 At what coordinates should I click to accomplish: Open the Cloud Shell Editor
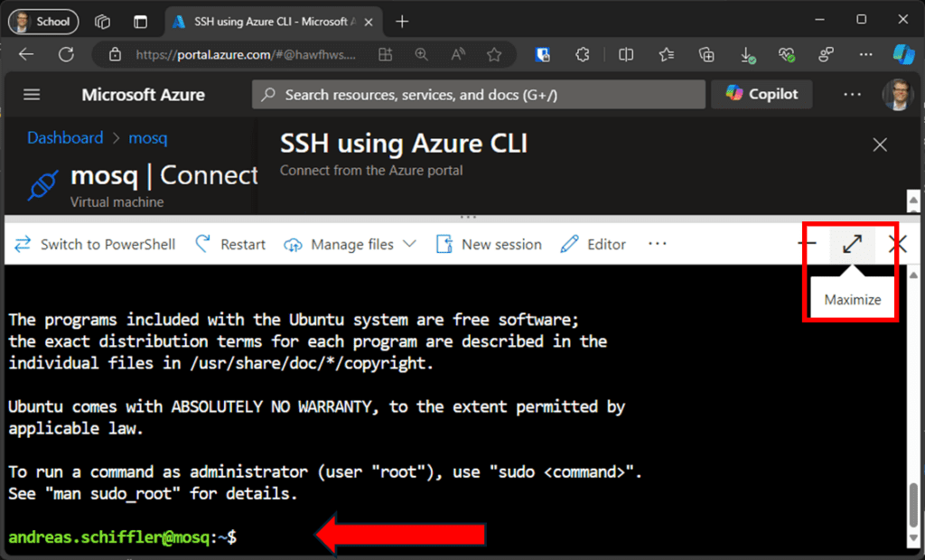[x=593, y=244]
